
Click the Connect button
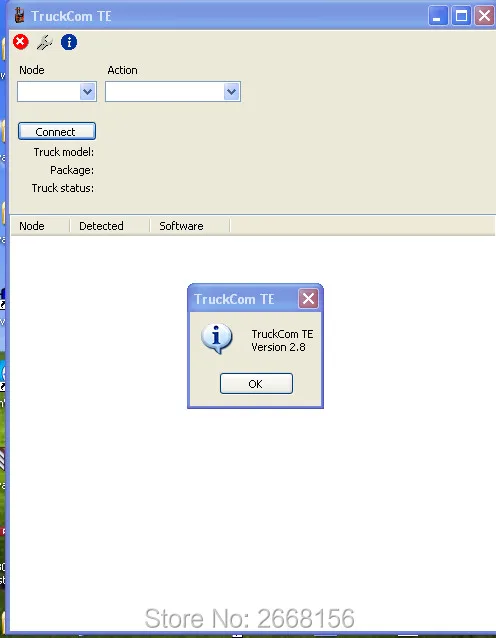(x=57, y=131)
